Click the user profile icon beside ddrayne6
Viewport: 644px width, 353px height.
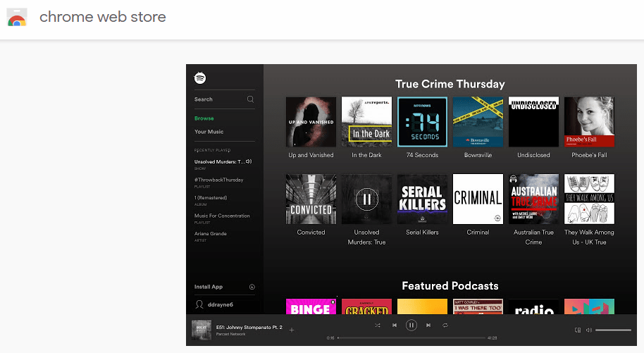pos(199,304)
